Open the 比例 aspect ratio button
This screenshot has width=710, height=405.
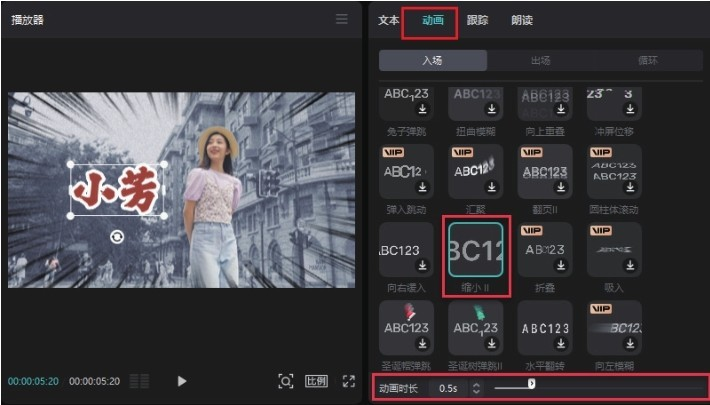(x=316, y=381)
